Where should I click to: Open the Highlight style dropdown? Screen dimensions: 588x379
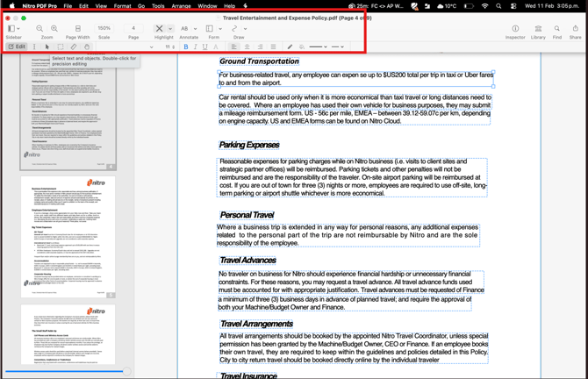(x=170, y=28)
